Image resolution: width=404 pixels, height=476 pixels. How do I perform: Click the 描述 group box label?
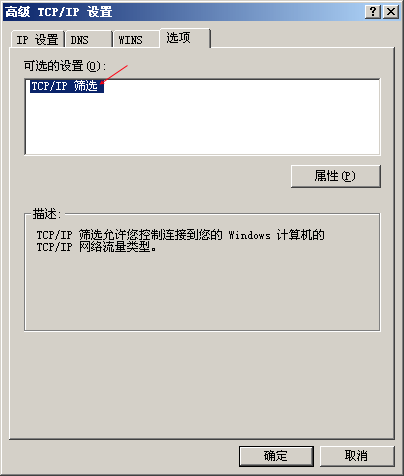click(x=47, y=214)
